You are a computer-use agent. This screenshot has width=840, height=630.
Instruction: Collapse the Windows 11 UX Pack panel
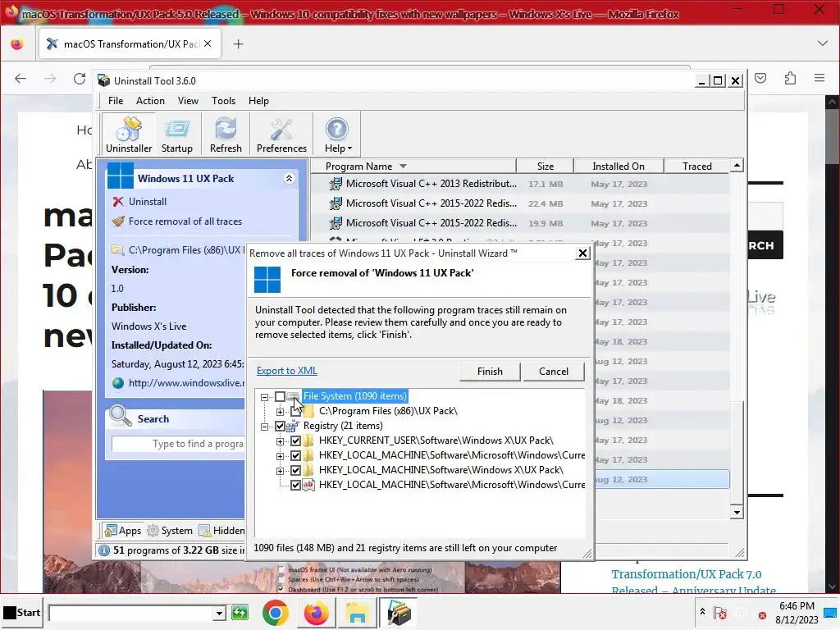pyautogui.click(x=289, y=178)
